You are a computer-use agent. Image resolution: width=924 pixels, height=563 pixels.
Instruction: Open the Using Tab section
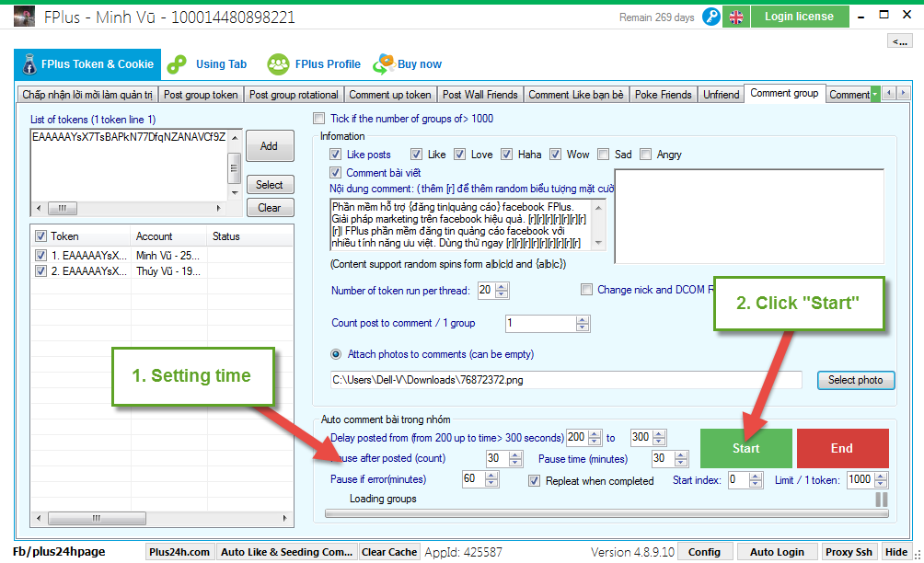[x=221, y=64]
